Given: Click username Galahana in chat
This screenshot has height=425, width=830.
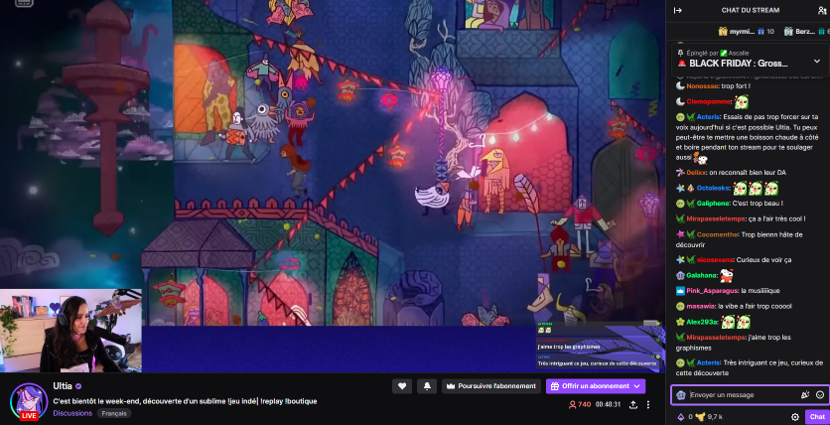Looking at the screenshot, I should (701, 275).
